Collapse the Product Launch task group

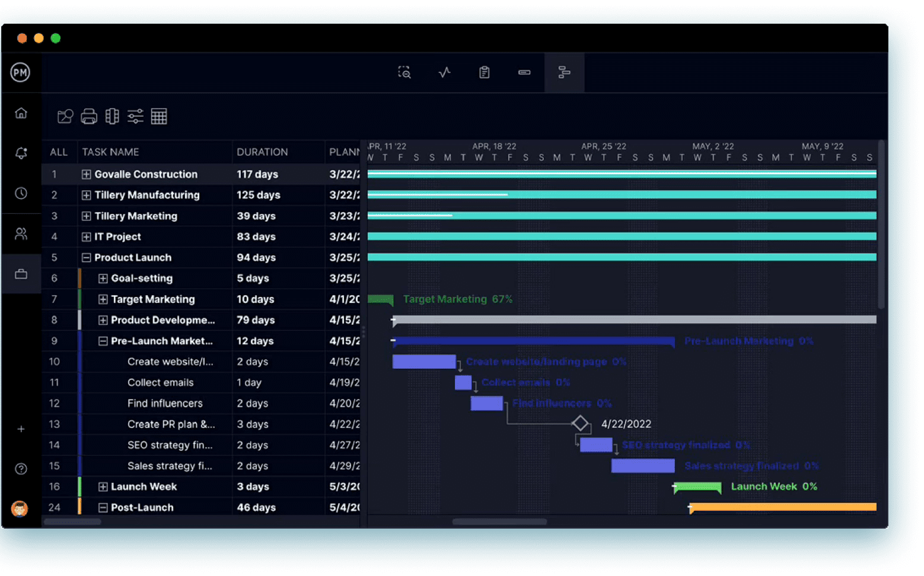pos(85,257)
